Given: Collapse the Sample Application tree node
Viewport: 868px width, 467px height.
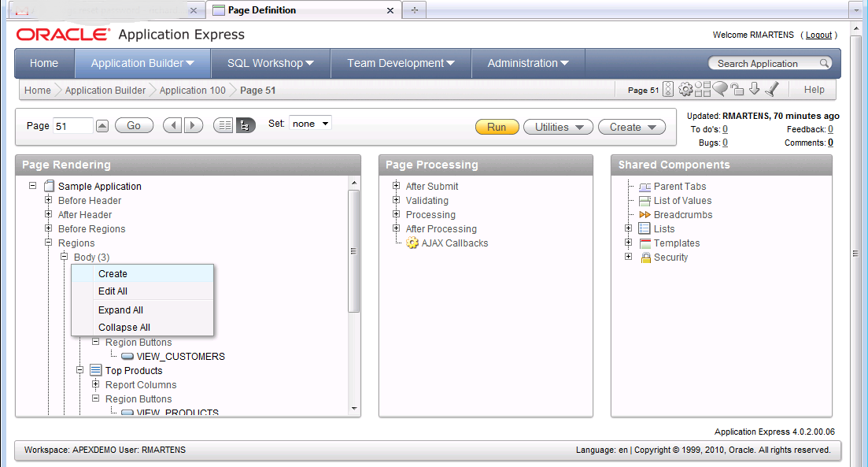Looking at the screenshot, I should pyautogui.click(x=33, y=186).
